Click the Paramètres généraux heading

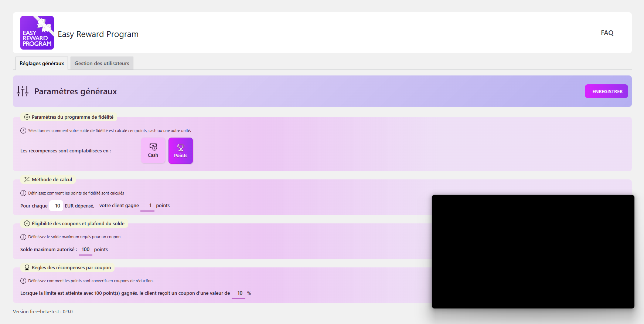[75, 91]
